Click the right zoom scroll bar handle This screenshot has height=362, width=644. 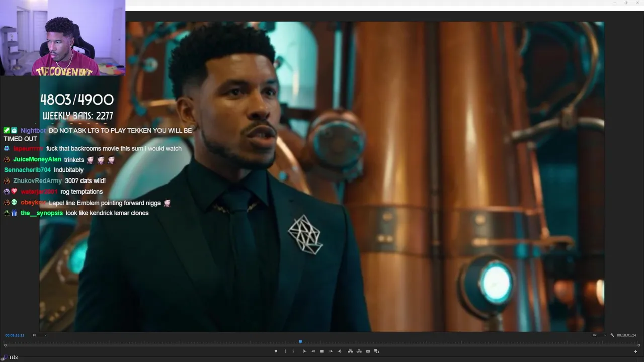click(639, 345)
